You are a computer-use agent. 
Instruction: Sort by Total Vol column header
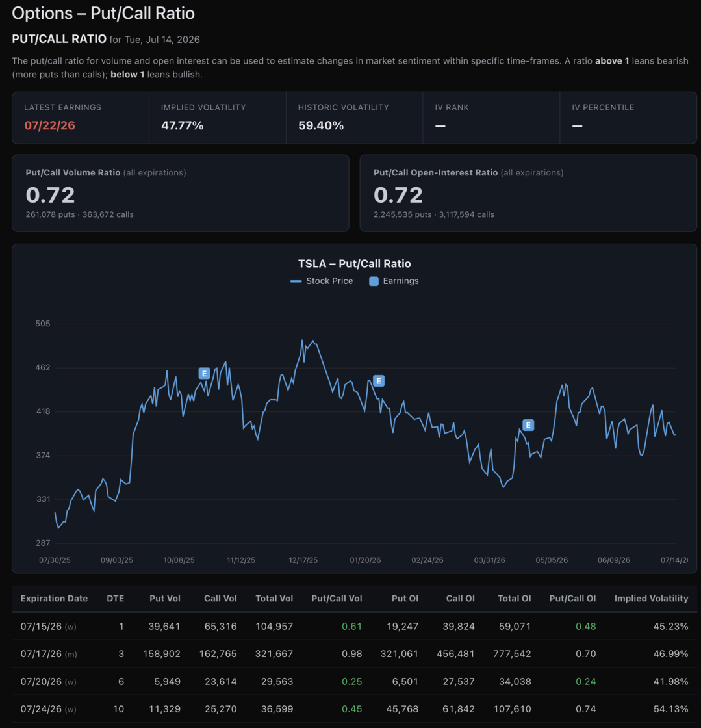tap(274, 599)
